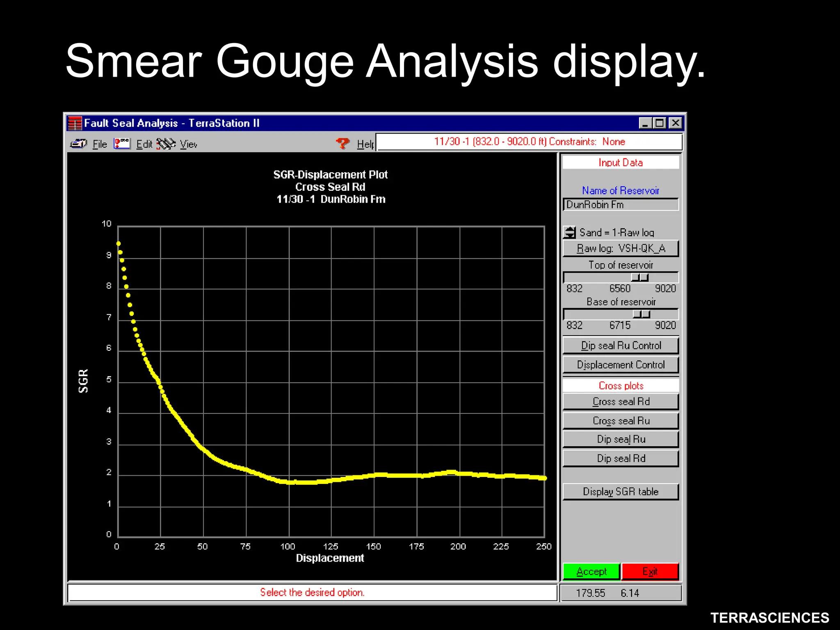
Task: Click the printer icon next to File
Action: click(78, 144)
